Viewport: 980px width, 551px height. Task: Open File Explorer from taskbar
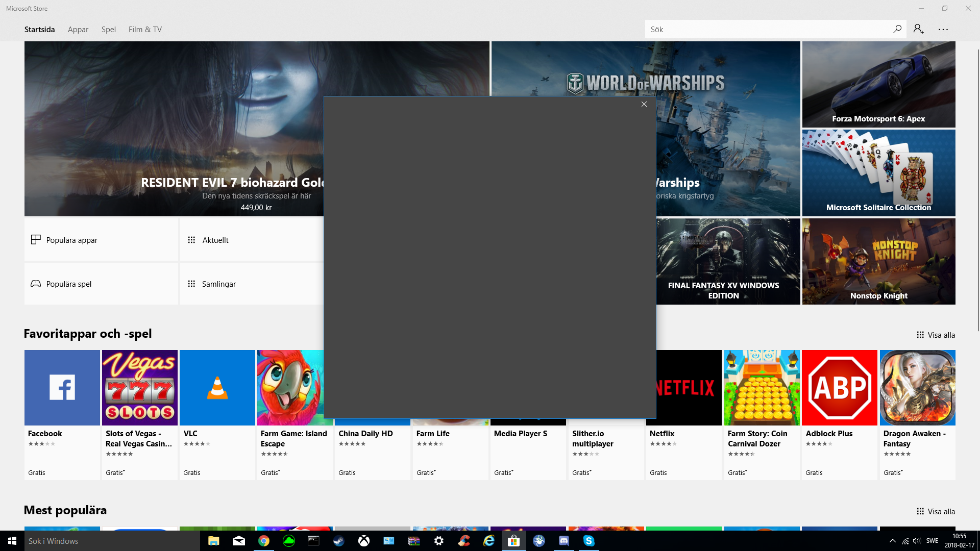click(214, 541)
